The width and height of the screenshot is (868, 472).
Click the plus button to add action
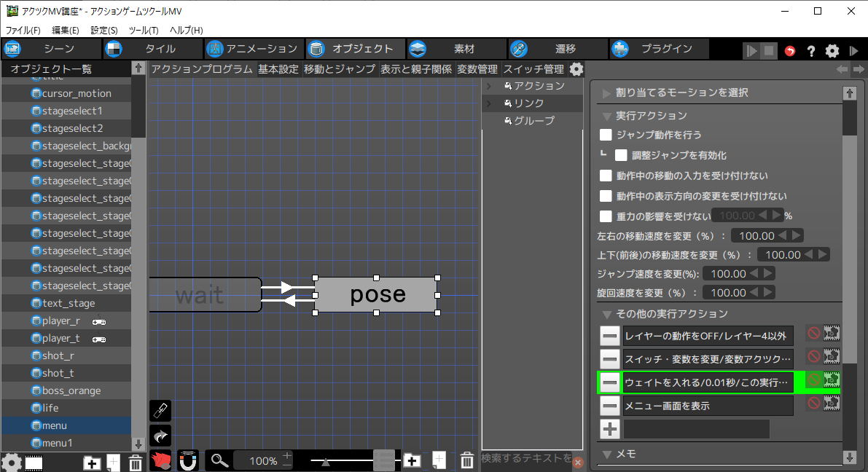click(x=610, y=429)
